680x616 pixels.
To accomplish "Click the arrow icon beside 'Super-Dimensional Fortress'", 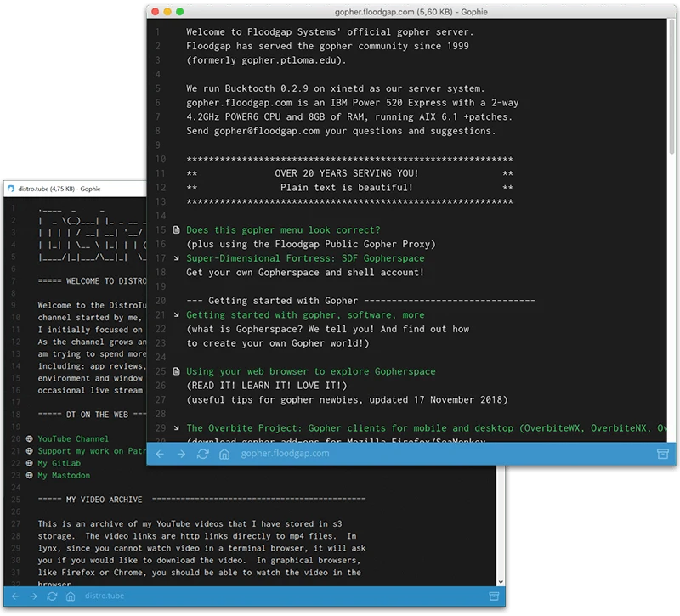I will point(177,258).
